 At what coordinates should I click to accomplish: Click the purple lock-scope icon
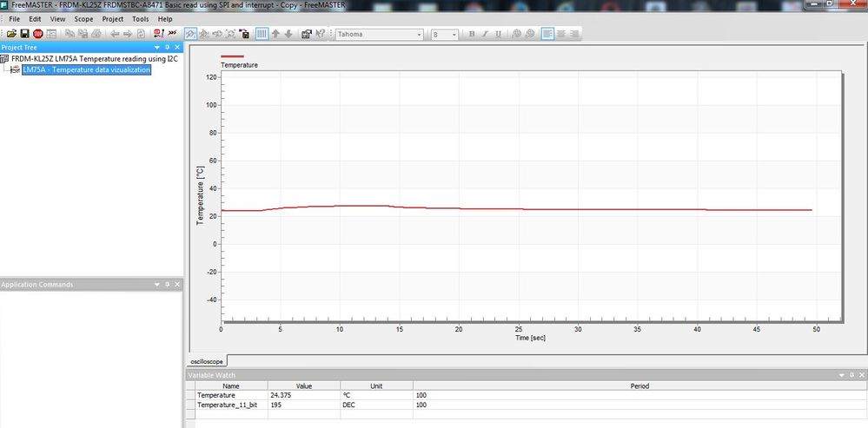pos(245,34)
